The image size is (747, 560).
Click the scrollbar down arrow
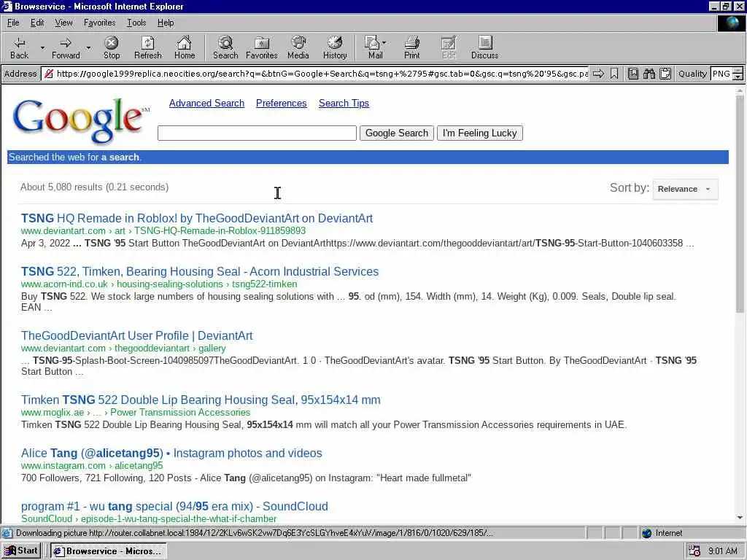click(x=740, y=518)
